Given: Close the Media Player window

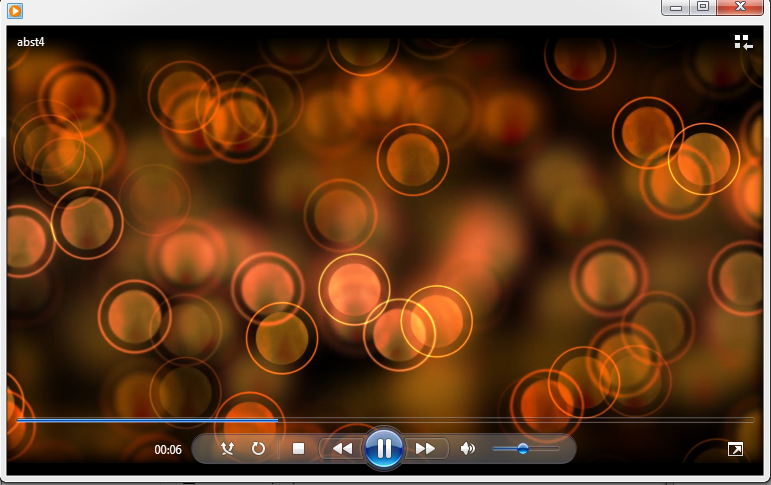Looking at the screenshot, I should [x=742, y=7].
